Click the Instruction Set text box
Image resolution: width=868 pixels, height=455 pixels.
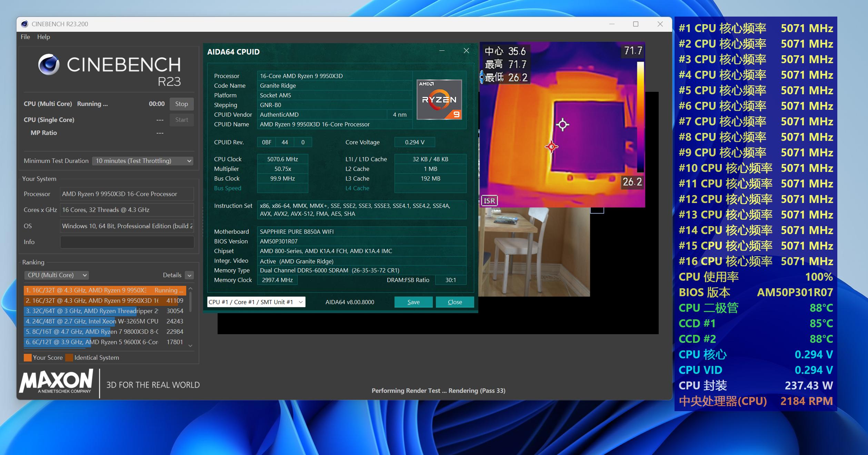(362, 210)
